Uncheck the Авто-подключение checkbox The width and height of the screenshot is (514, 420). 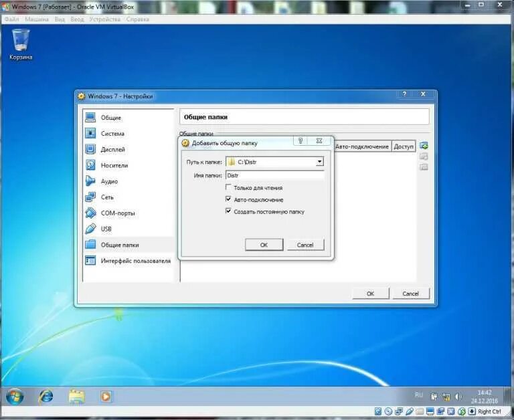228,199
